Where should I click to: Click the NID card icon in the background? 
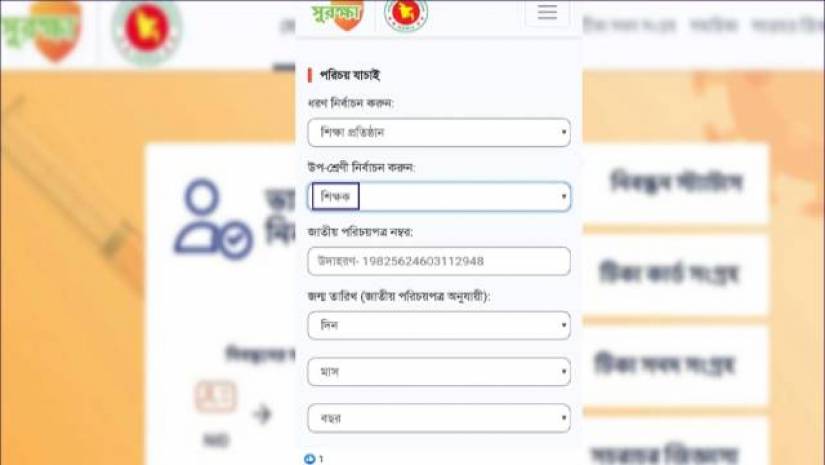[216, 397]
